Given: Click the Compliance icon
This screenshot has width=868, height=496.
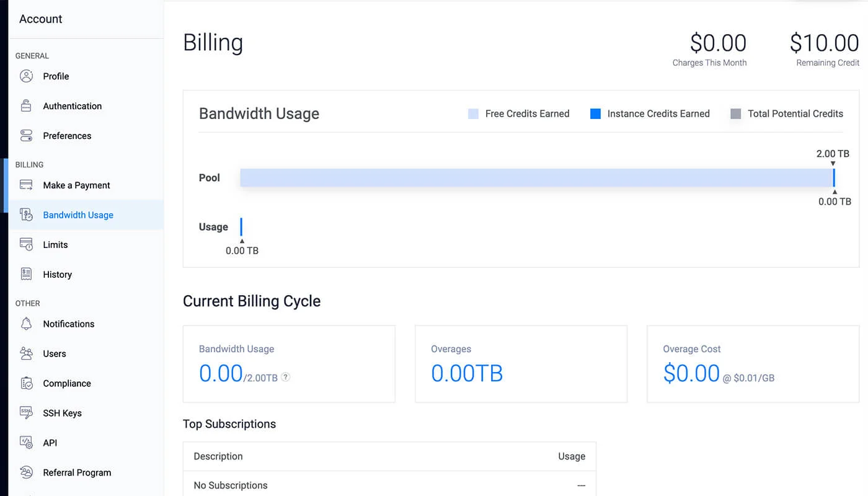Looking at the screenshot, I should coord(27,383).
